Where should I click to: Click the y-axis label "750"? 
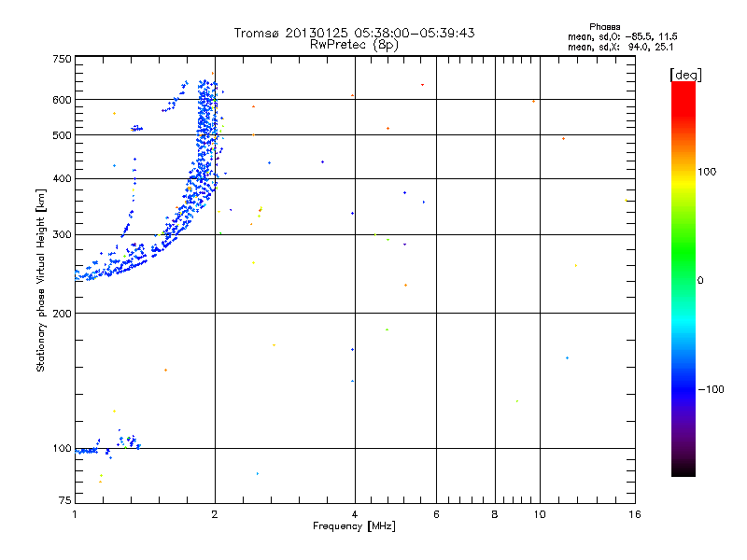pos(62,59)
